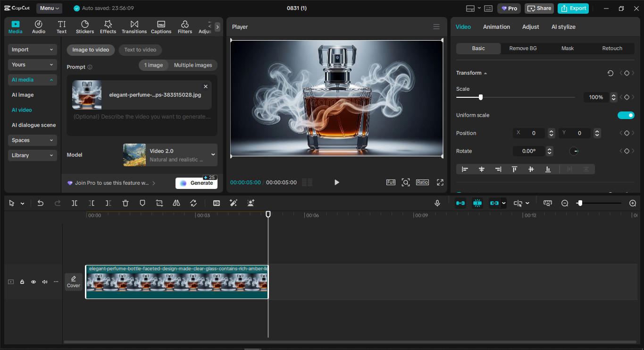Mute the track audio speaker icon
Screen dimensions: 644x350
point(45,282)
